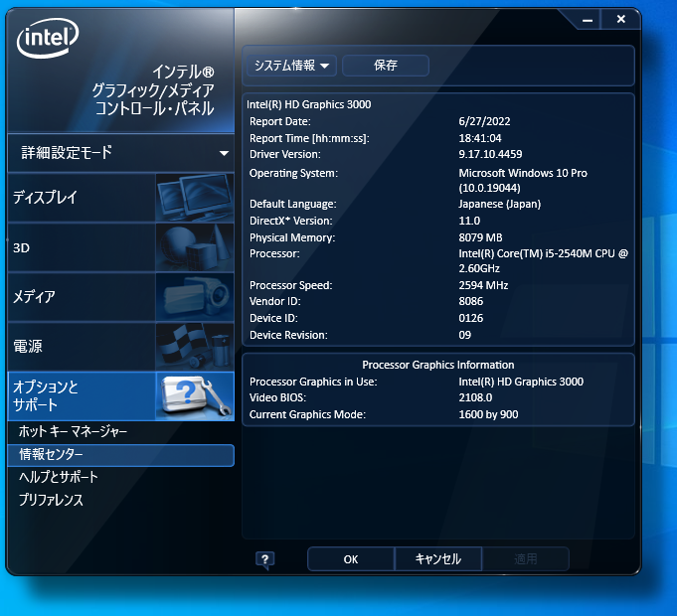677x616 pixels.
Task: Click the Physical Memory value 8079 MB
Action: [x=480, y=237]
